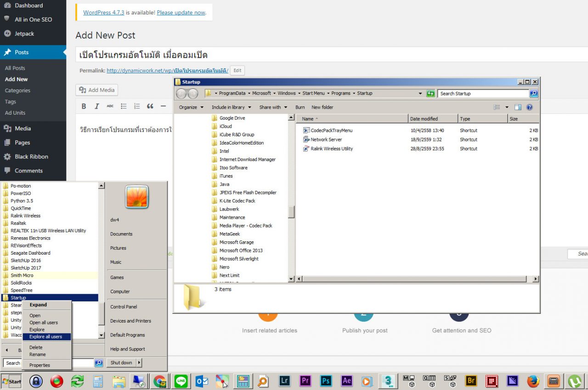Click the Add Media button
588x390 pixels.
click(96, 90)
